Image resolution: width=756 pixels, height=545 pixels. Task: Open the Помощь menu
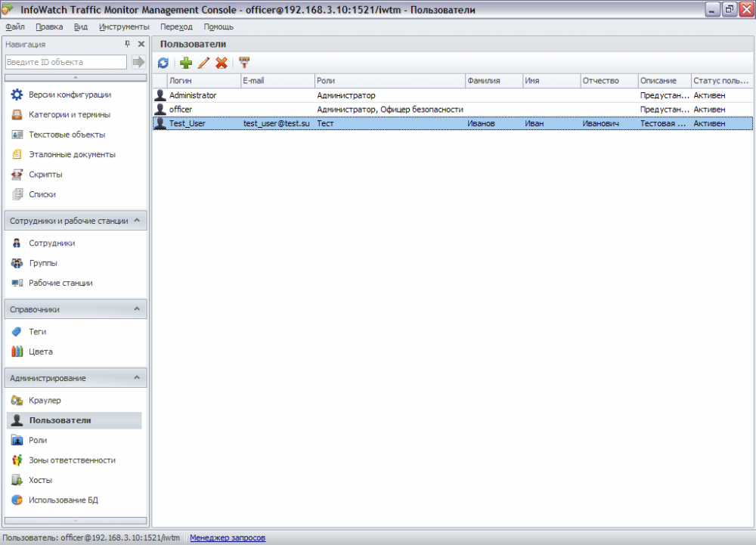pos(218,27)
